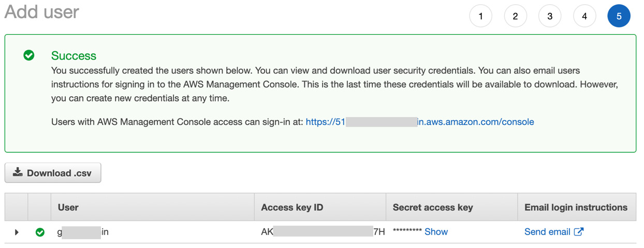The image size is (644, 248).
Task: Click the active step 5 indicator
Action: [x=619, y=16]
